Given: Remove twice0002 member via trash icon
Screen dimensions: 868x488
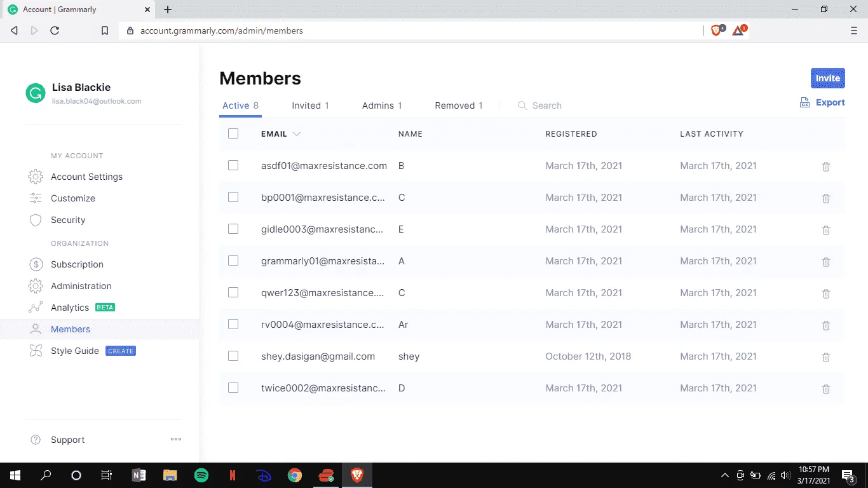Looking at the screenshot, I should (x=826, y=389).
